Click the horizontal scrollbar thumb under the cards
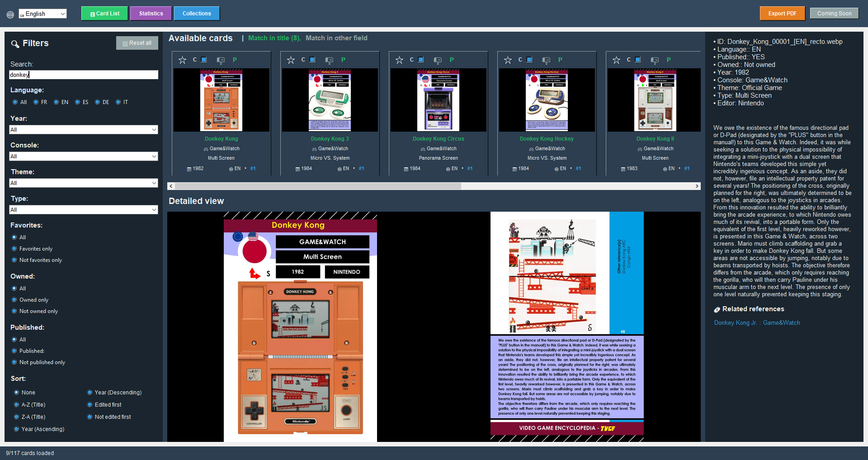 pyautogui.click(x=318, y=186)
